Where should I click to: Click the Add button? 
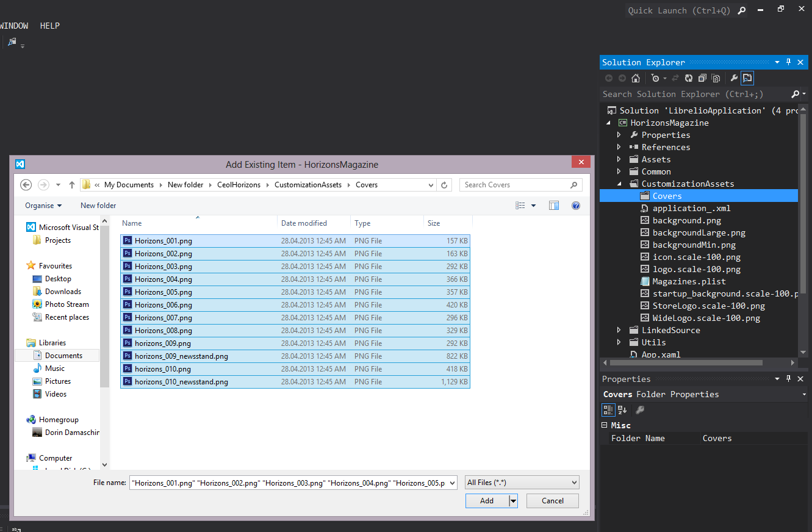click(x=487, y=501)
